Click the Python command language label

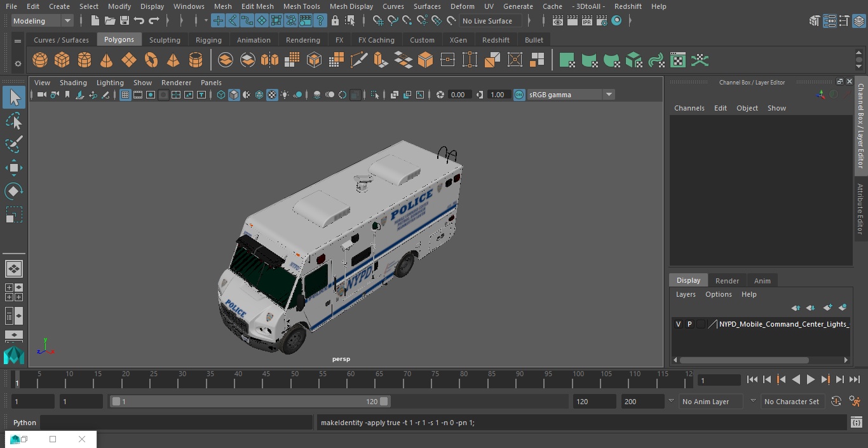point(25,423)
